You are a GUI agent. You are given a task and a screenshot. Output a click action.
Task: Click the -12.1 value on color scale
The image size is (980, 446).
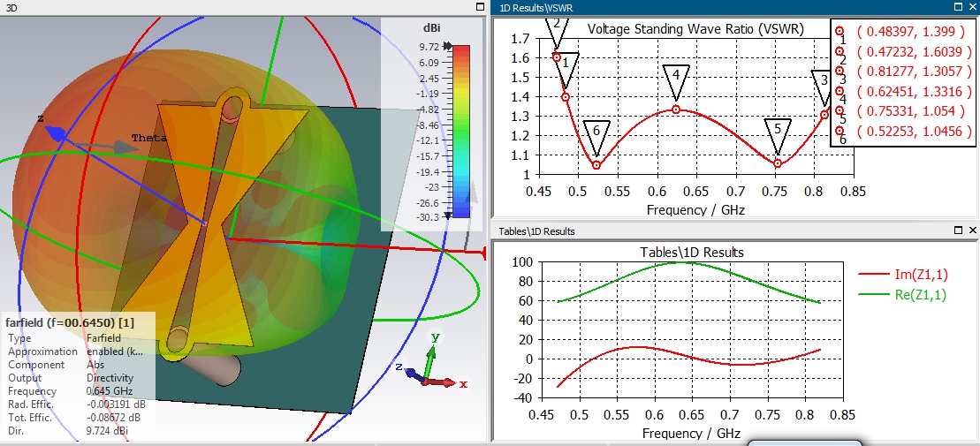tap(428, 140)
